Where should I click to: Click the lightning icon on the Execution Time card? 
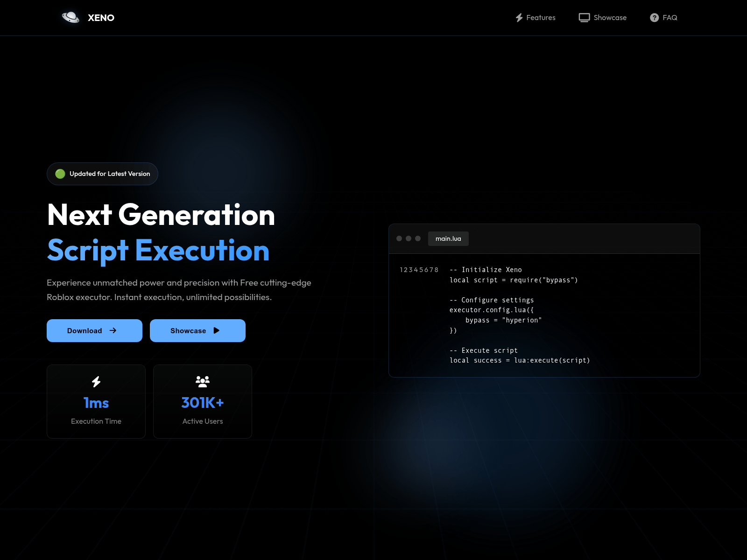coord(96,382)
